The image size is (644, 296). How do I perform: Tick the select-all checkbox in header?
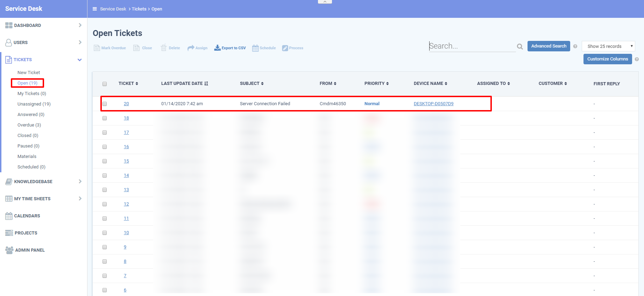pos(105,84)
